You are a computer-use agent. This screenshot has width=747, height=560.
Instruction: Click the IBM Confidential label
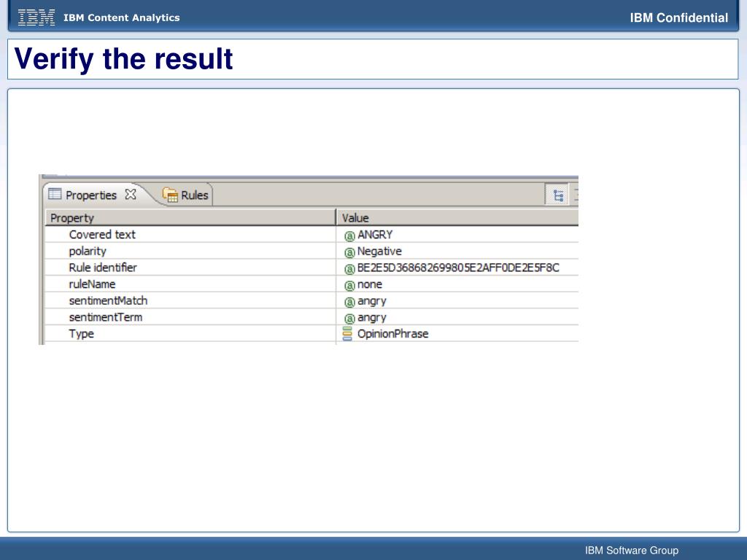[x=679, y=17]
